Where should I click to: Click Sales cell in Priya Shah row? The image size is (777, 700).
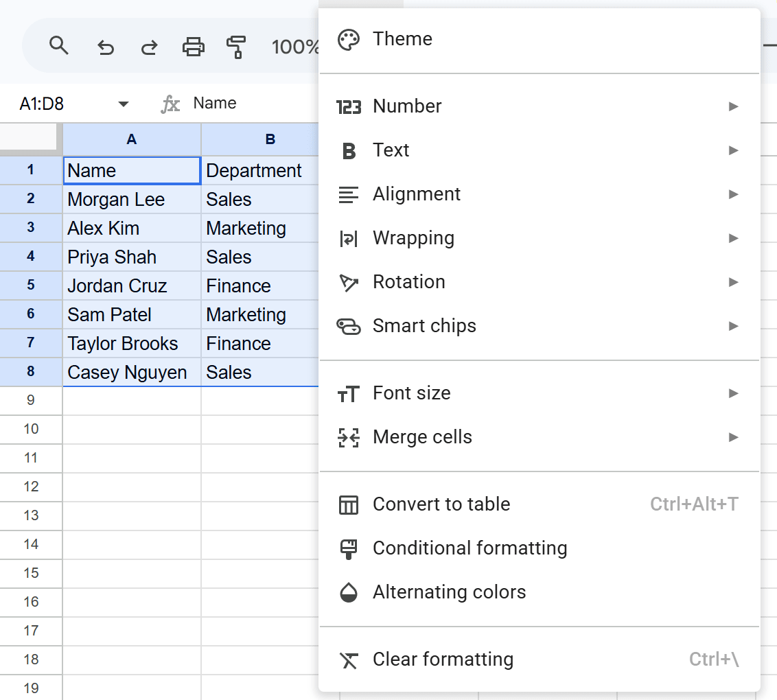(259, 257)
